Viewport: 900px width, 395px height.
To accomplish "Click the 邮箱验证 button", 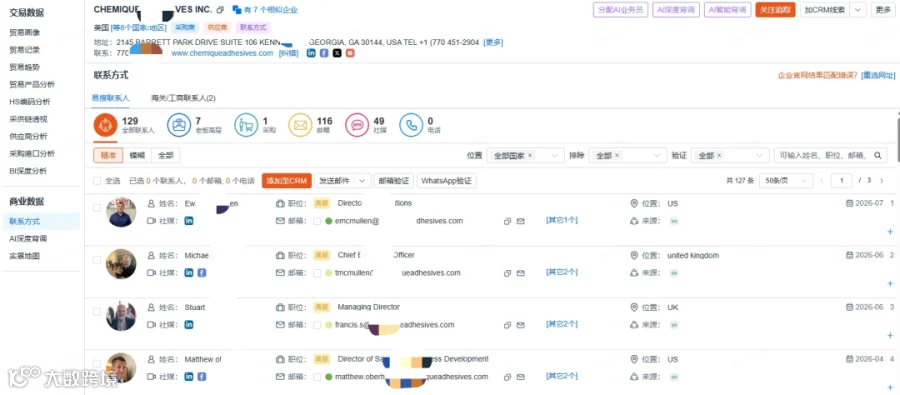I will pyautogui.click(x=394, y=181).
